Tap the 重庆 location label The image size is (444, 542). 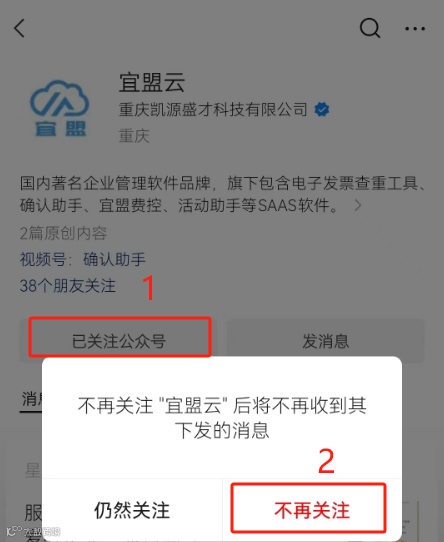click(x=134, y=136)
